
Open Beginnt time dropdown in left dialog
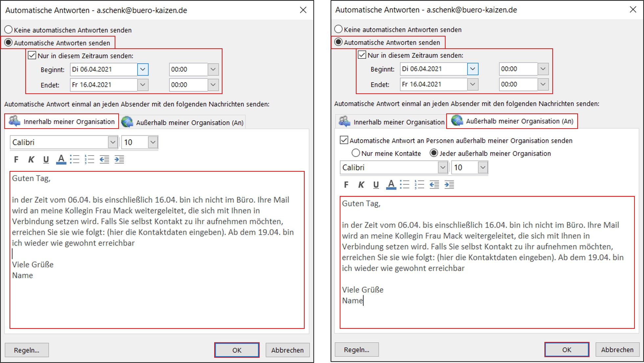point(213,69)
